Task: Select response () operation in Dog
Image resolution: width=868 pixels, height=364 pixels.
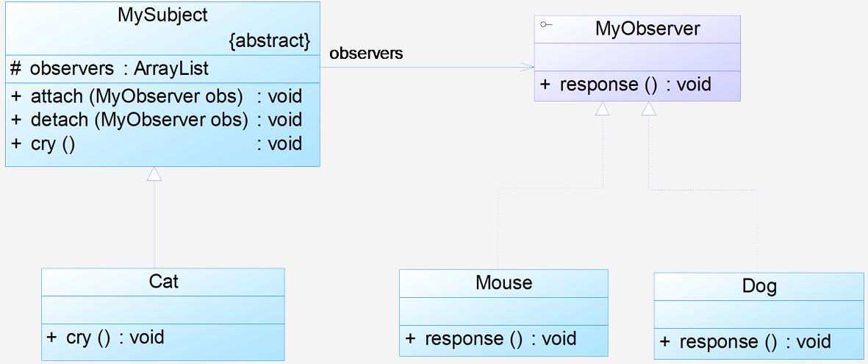Action: (746, 341)
